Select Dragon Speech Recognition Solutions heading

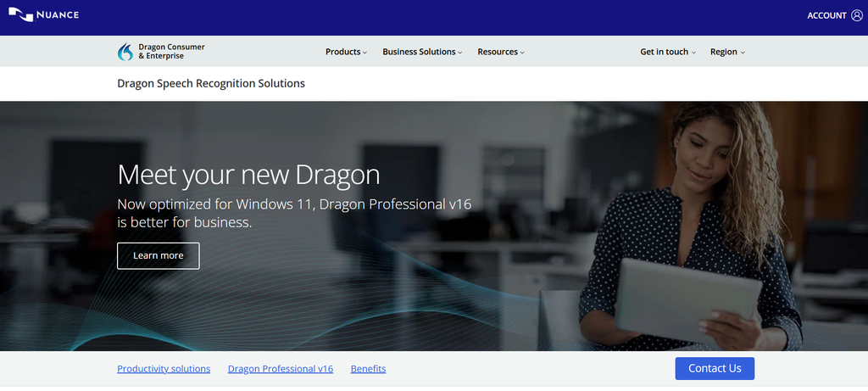pos(211,84)
